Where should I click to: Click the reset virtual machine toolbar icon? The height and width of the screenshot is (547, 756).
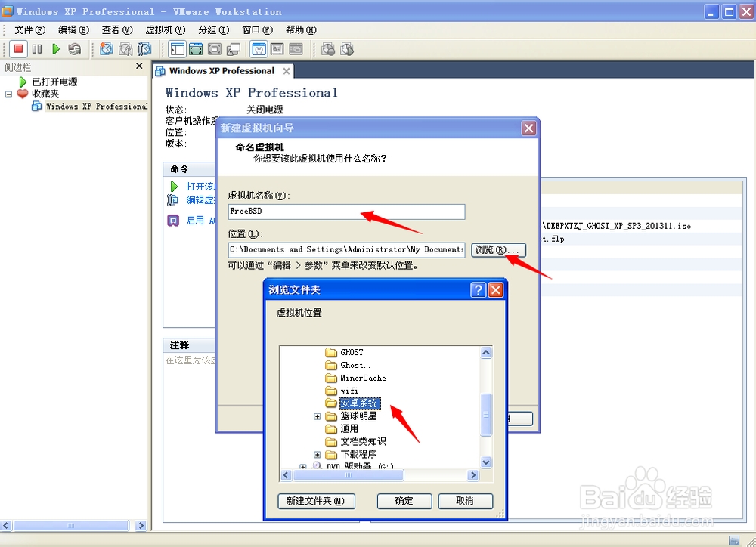click(74, 48)
